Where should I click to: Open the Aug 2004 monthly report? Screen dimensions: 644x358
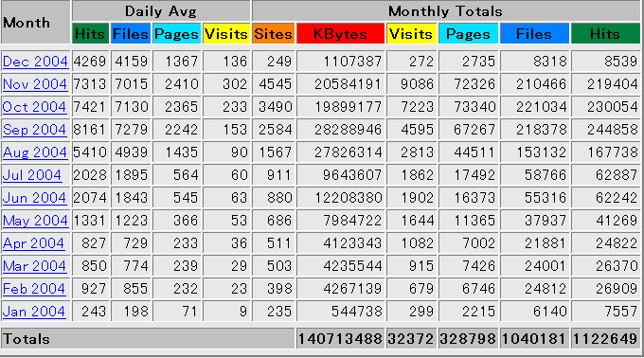click(35, 152)
